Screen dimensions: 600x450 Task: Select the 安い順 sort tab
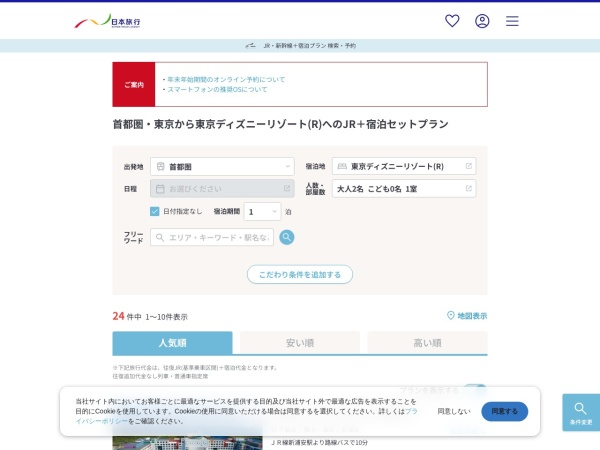tap(300, 343)
